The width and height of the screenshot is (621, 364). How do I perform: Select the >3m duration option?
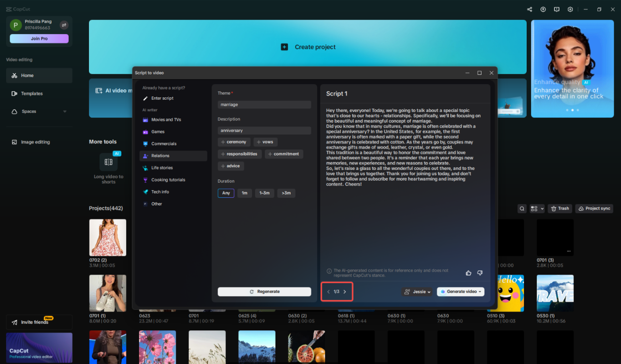pos(286,193)
